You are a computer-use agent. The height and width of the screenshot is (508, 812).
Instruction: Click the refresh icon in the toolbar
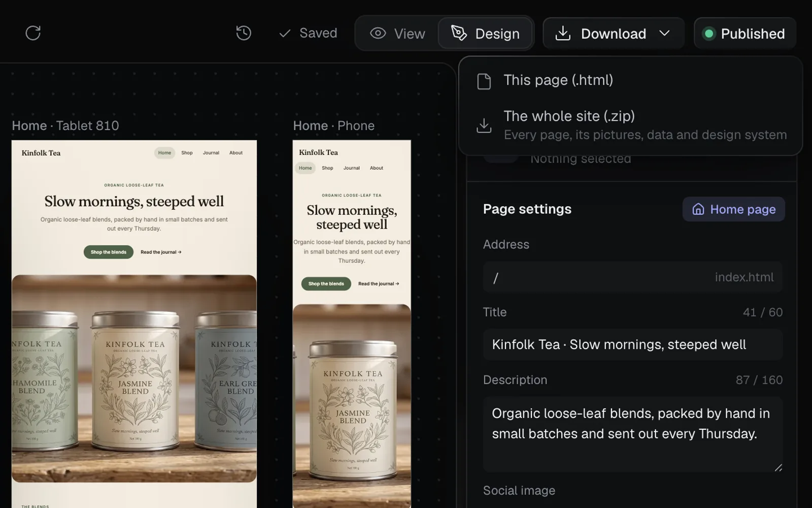[33, 33]
